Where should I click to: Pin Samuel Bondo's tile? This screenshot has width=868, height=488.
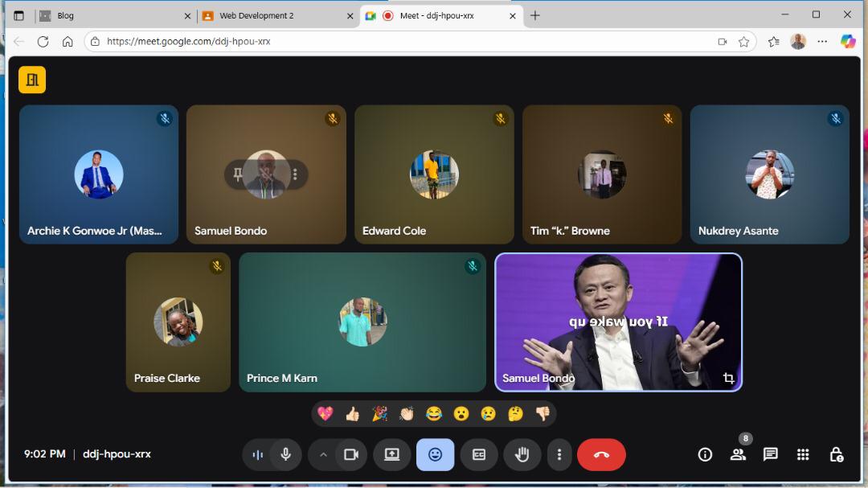tap(238, 174)
